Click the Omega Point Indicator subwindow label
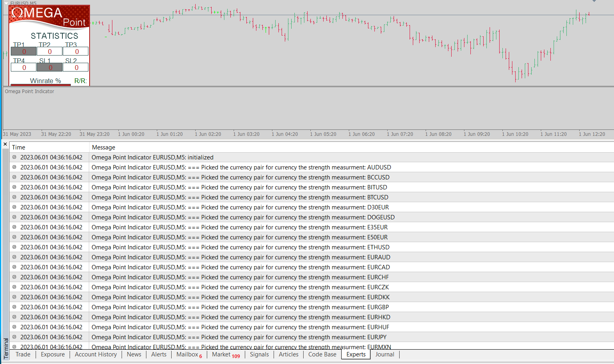The height and width of the screenshot is (364, 614). coord(30,91)
